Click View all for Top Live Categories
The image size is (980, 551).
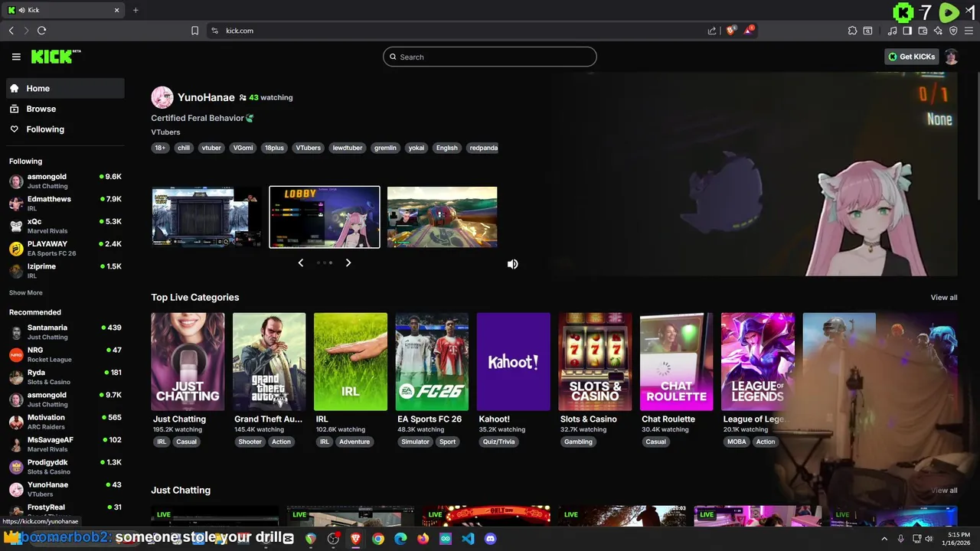(943, 297)
